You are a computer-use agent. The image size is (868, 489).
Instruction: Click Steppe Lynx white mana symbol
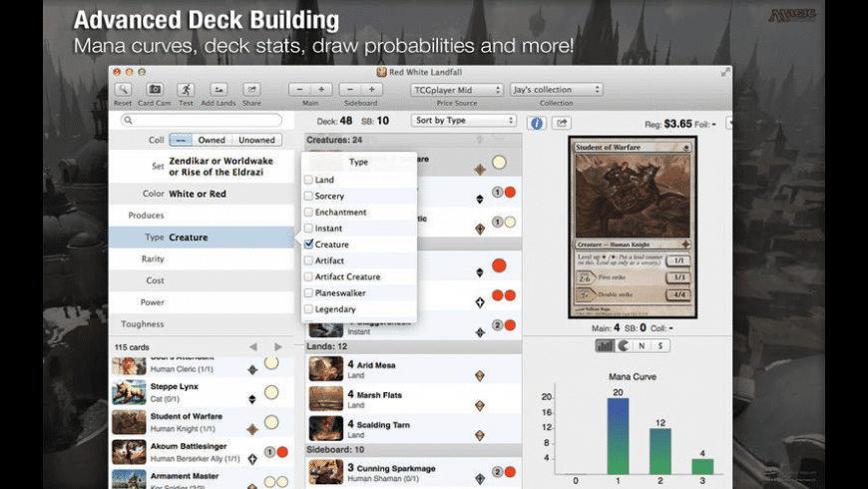click(x=270, y=392)
